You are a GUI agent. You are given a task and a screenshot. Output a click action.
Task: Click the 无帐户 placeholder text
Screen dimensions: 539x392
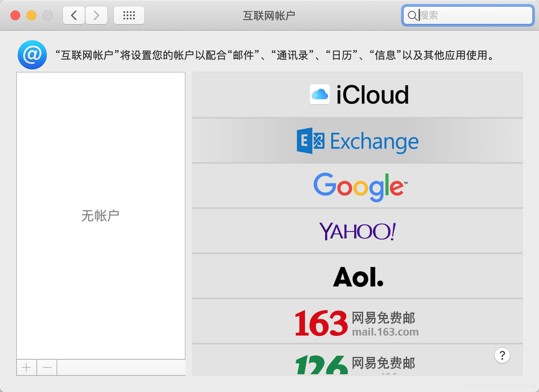(100, 216)
